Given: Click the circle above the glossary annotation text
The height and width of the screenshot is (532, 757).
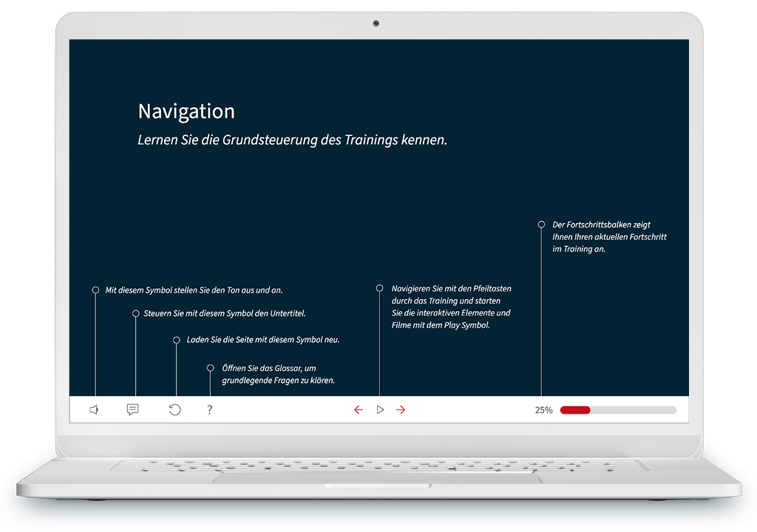Looking at the screenshot, I should (x=211, y=366).
